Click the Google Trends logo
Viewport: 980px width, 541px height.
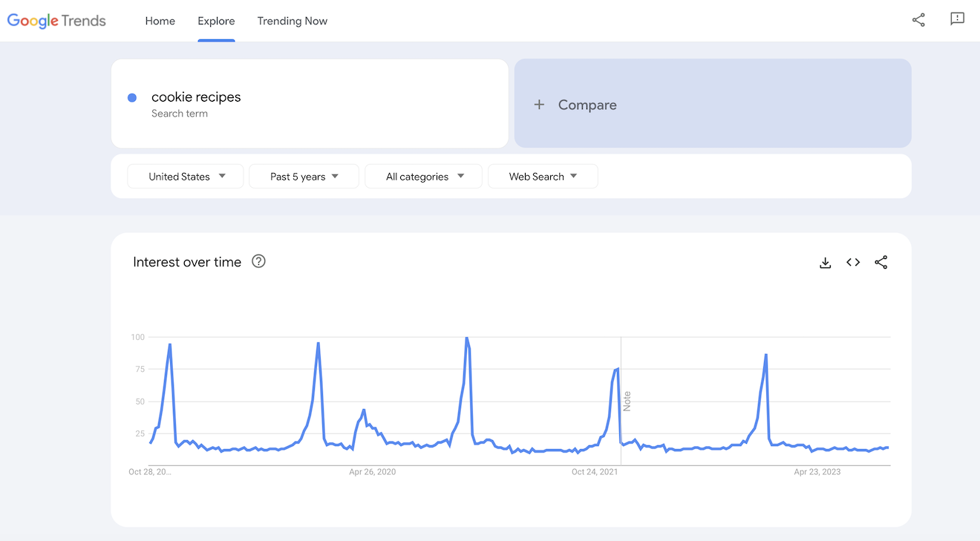pyautogui.click(x=56, y=21)
